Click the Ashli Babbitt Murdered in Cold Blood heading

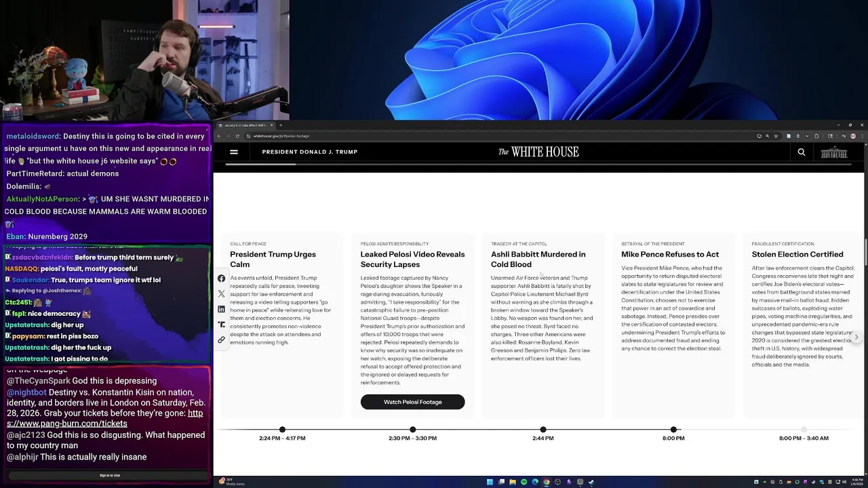tap(538, 259)
